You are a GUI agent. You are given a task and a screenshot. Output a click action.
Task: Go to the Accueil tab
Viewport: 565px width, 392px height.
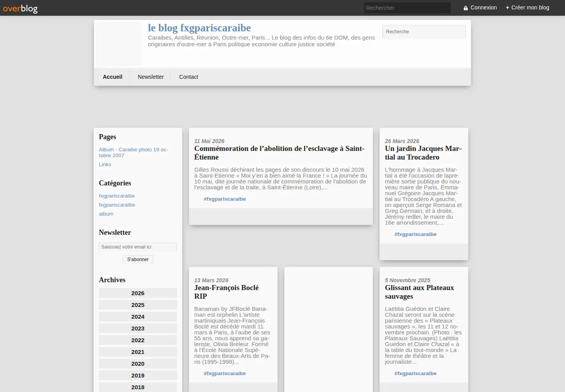pyautogui.click(x=113, y=77)
